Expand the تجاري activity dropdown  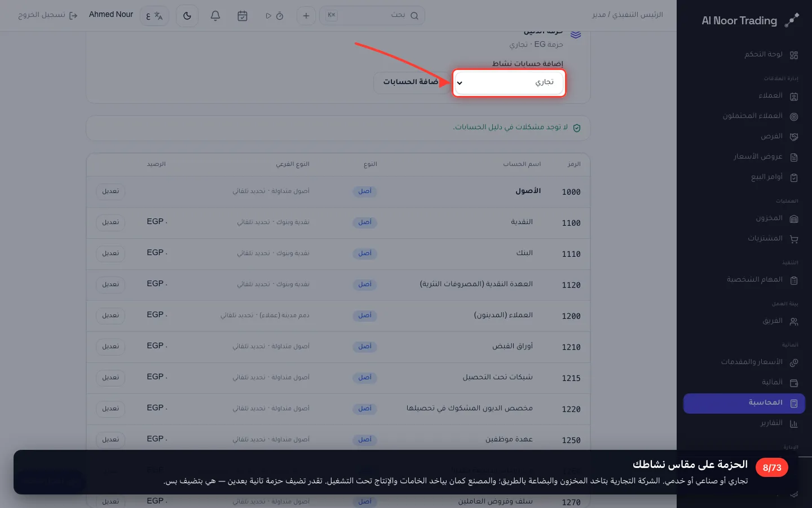coord(509,83)
